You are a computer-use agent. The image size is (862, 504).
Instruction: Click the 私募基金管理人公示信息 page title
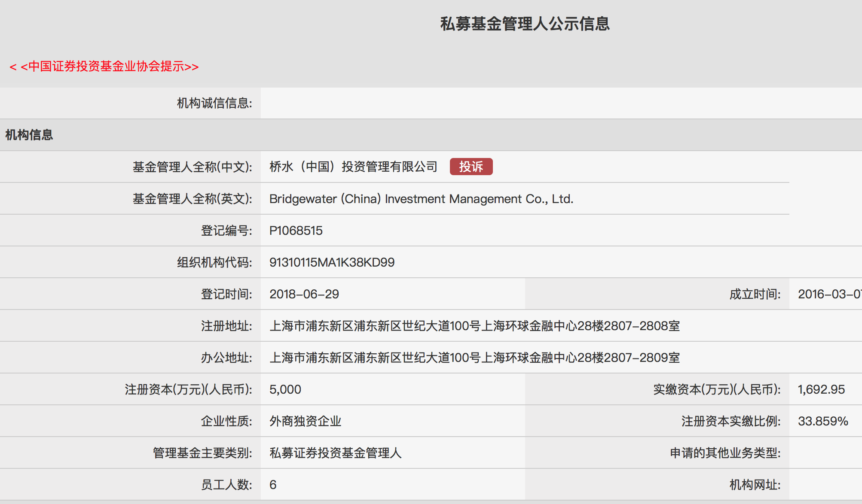click(x=525, y=24)
